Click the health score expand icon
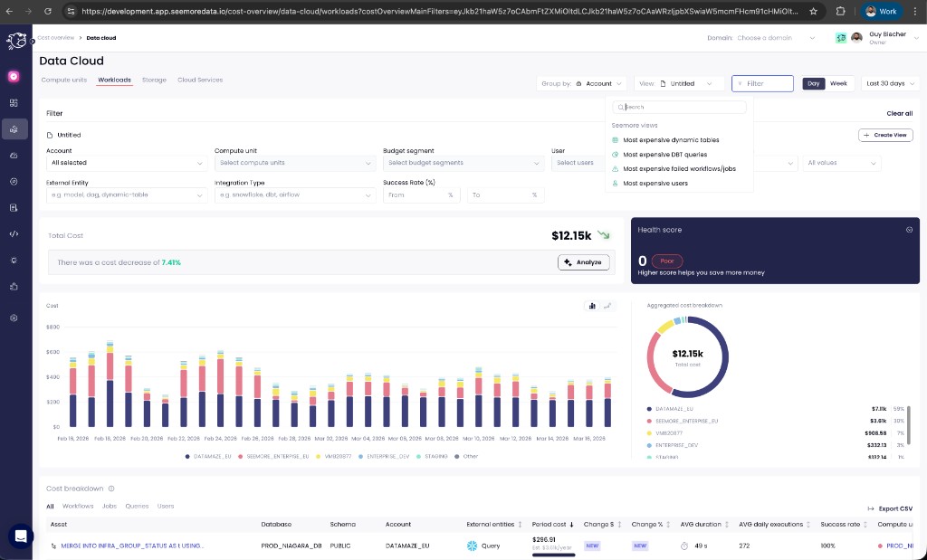The height and width of the screenshot is (560, 927). pos(909,230)
